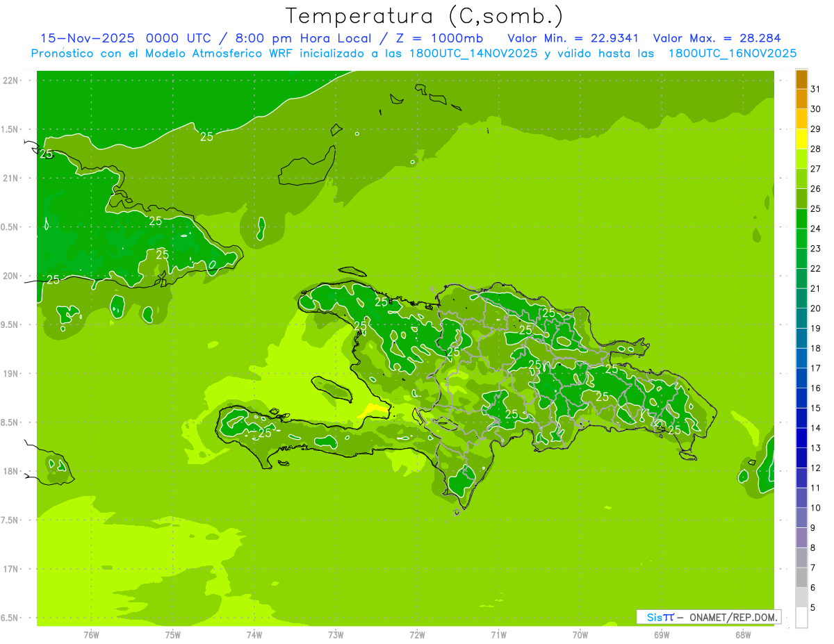Click the orange swatch between 30 and 31
Screen dimensions: 834x644
coord(801,99)
